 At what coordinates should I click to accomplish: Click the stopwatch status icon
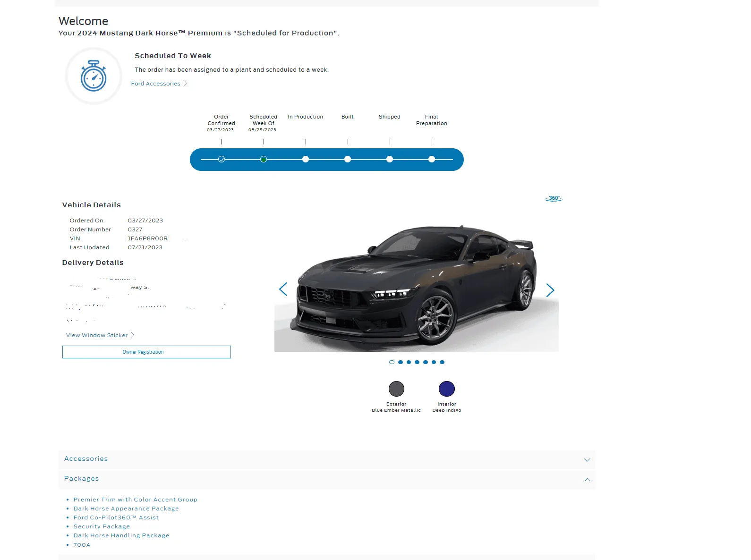pos(94,76)
